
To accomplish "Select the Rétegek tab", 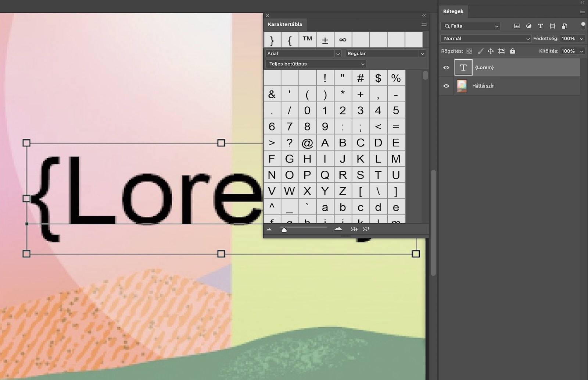I will [453, 11].
